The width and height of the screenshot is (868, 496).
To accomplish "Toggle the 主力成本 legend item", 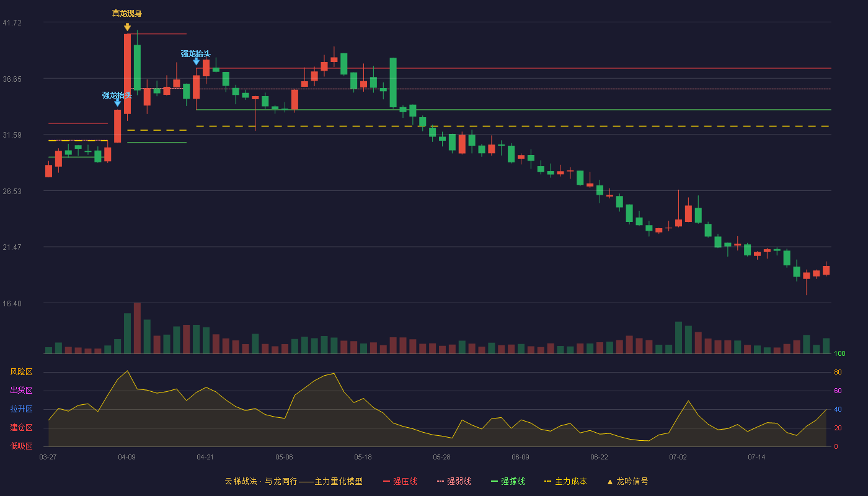I will [565, 481].
